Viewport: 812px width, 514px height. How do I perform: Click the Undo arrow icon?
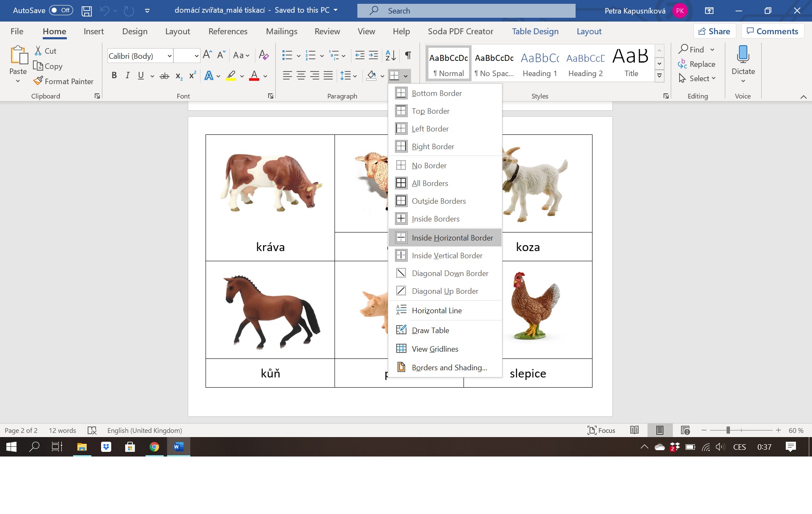104,11
